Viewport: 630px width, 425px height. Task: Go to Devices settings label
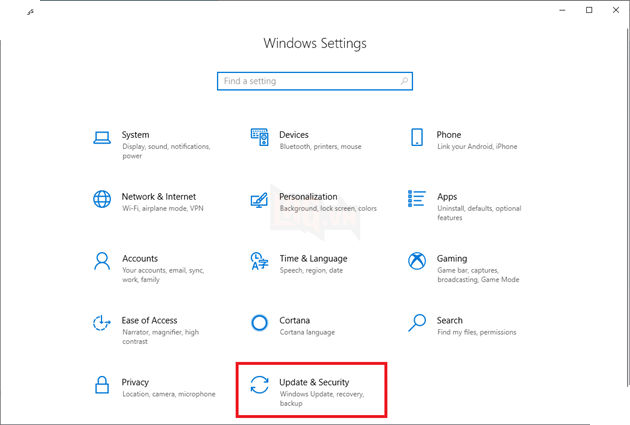tap(294, 135)
